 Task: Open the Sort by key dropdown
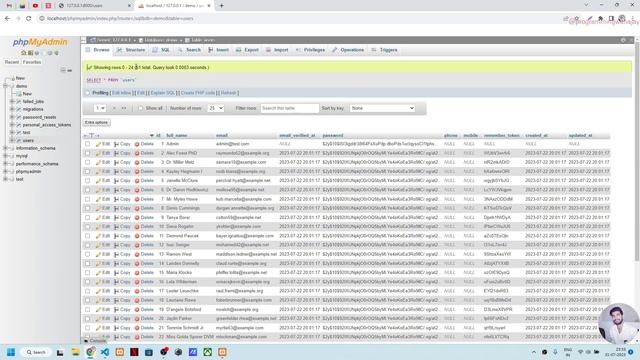click(x=382, y=108)
